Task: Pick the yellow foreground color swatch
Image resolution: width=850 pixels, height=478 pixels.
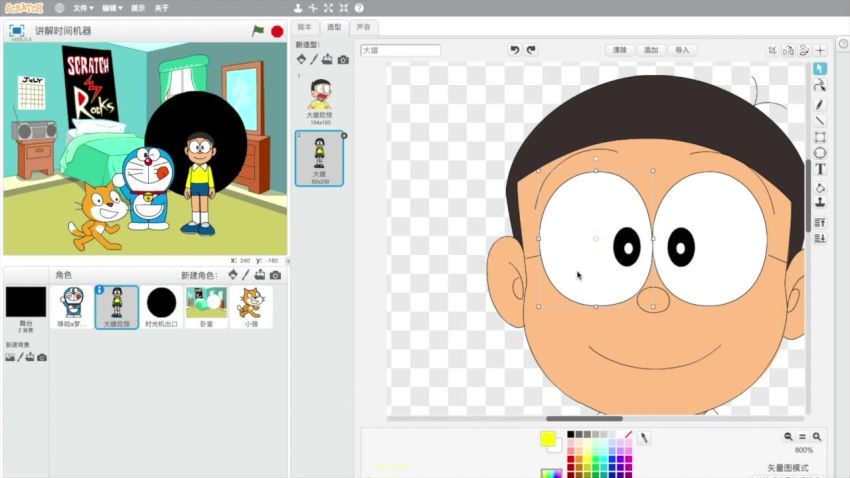Action: [548, 438]
